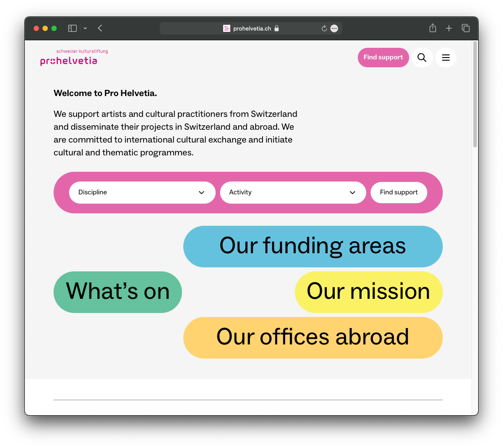Go back with the browser back arrow
The width and height of the screenshot is (503, 448).
(100, 28)
